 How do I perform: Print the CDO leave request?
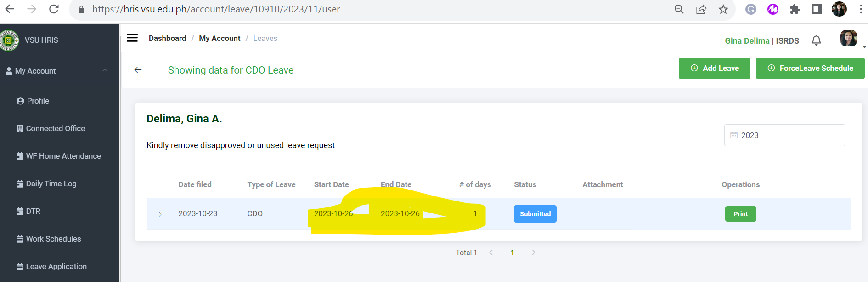tap(740, 214)
